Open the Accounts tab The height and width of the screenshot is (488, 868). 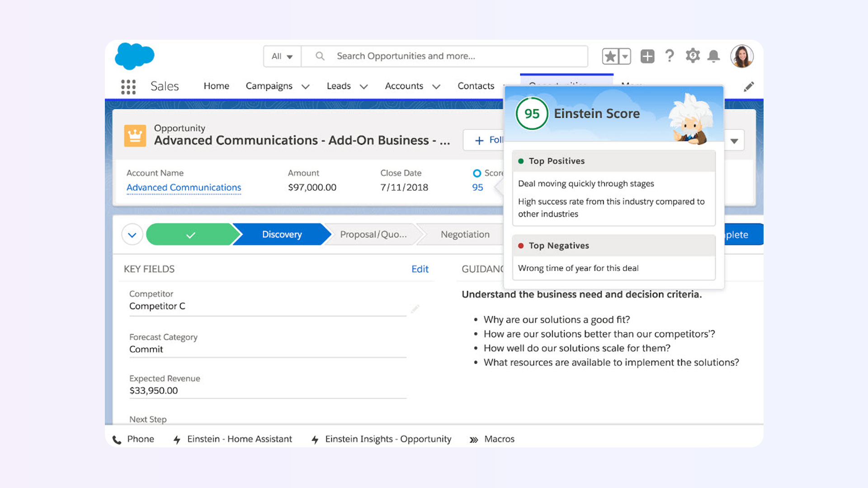click(404, 86)
